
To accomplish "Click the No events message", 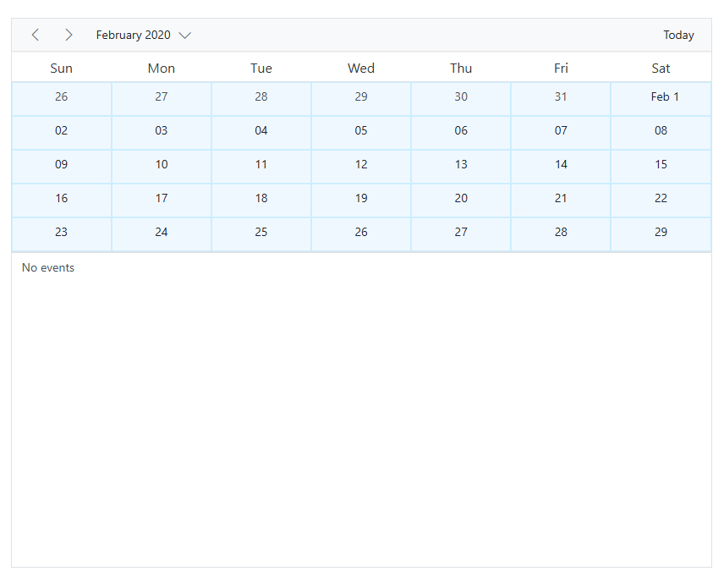I will point(48,268).
